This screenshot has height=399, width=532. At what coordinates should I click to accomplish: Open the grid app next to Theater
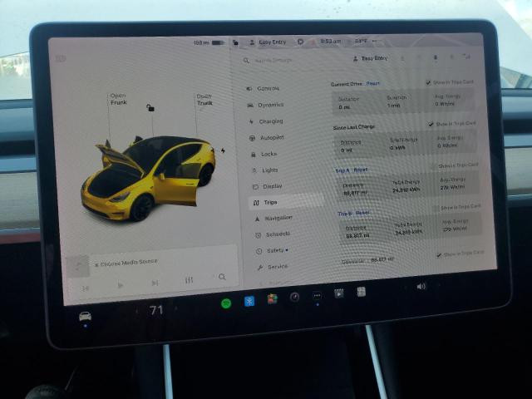click(361, 292)
